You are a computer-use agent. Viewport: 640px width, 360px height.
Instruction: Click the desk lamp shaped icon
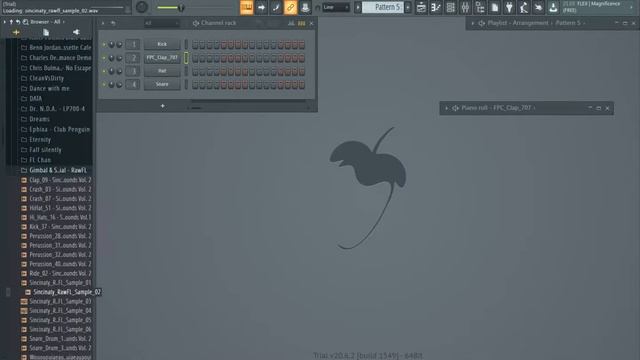(x=524, y=7)
